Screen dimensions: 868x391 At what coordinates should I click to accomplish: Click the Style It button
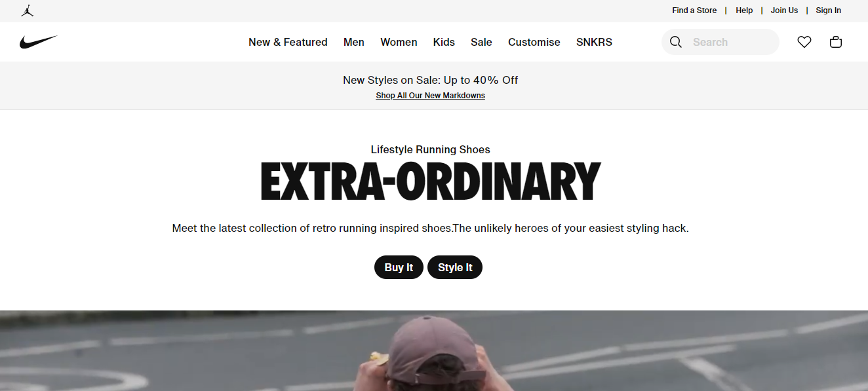(455, 267)
